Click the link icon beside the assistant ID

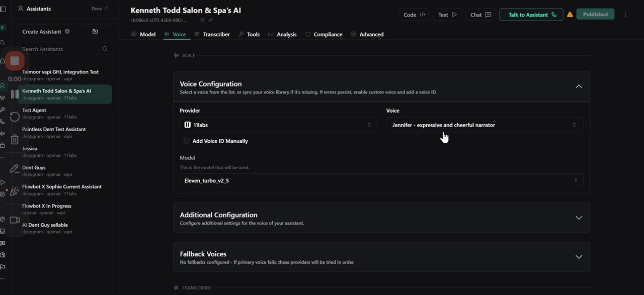point(210,20)
